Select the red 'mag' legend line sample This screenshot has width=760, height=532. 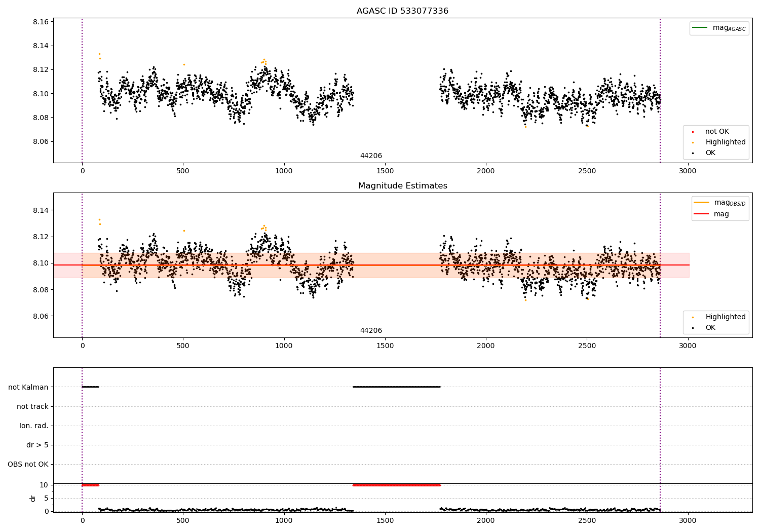click(702, 214)
